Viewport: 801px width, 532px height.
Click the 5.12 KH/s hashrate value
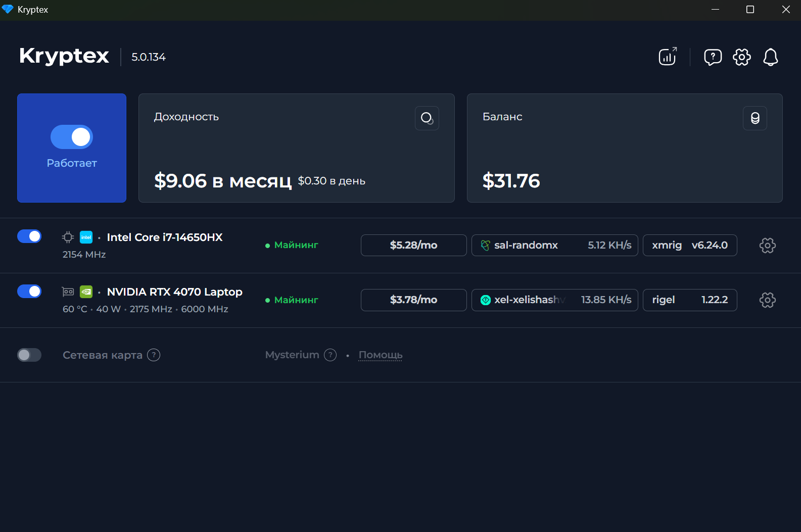tap(609, 246)
